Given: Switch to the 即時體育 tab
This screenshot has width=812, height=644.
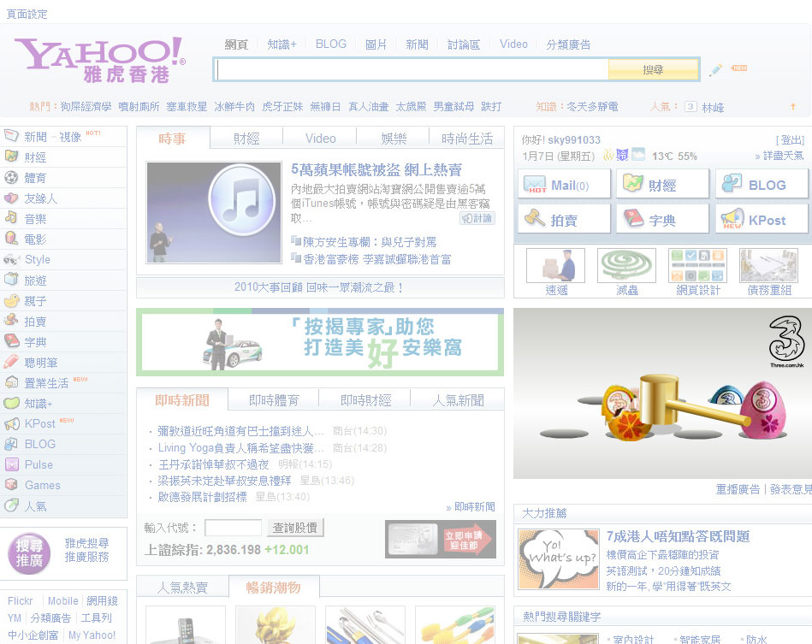Looking at the screenshot, I should [x=274, y=400].
